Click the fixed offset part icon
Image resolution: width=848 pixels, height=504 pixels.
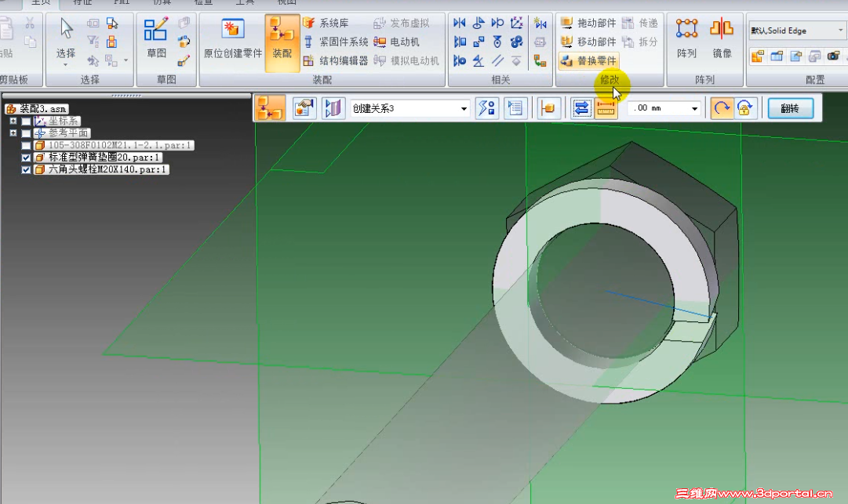[x=548, y=108]
